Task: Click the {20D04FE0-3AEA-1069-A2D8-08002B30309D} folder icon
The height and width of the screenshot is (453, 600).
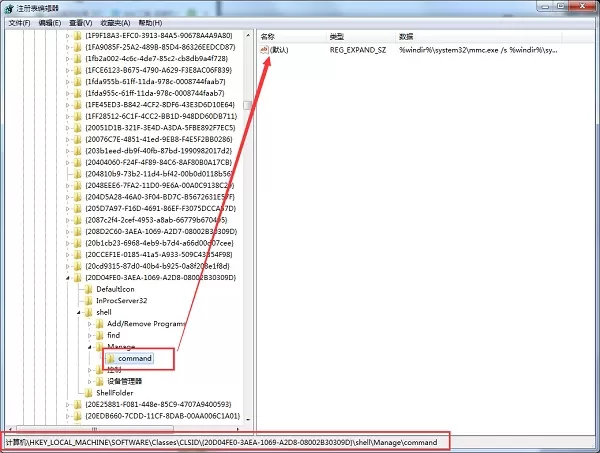Action: click(78, 278)
